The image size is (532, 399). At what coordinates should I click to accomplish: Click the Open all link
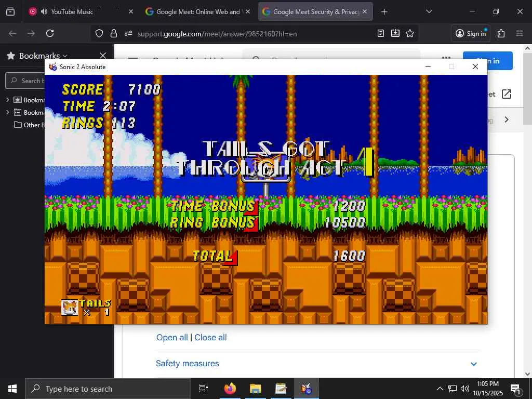(x=172, y=337)
